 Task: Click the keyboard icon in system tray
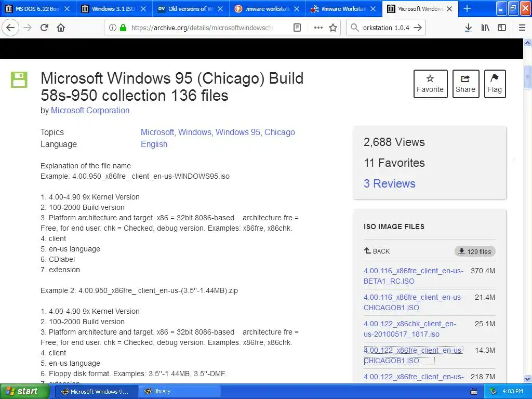pyautogui.click(x=474, y=392)
